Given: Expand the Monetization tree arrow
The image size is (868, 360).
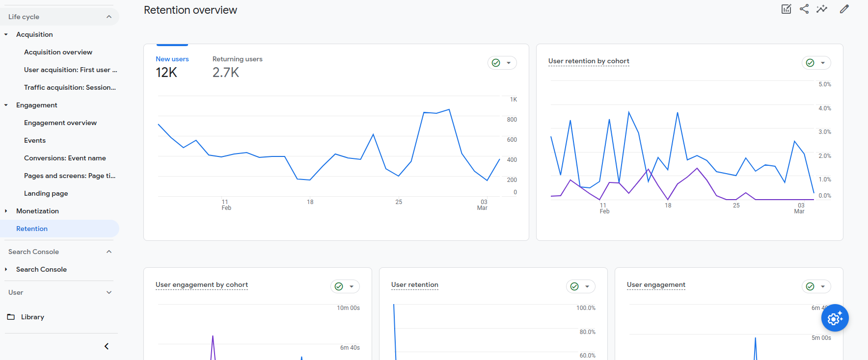Looking at the screenshot, I should (6, 211).
